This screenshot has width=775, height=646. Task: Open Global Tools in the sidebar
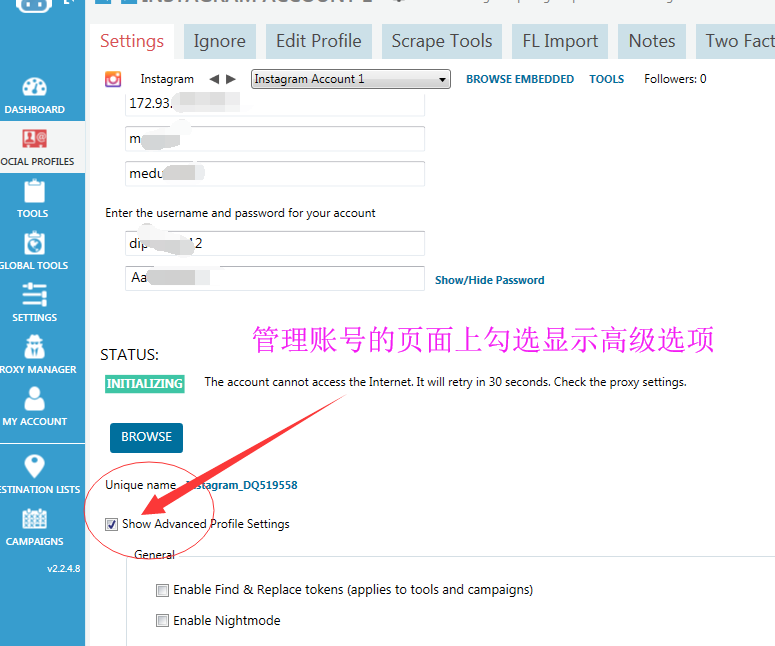pos(34,251)
